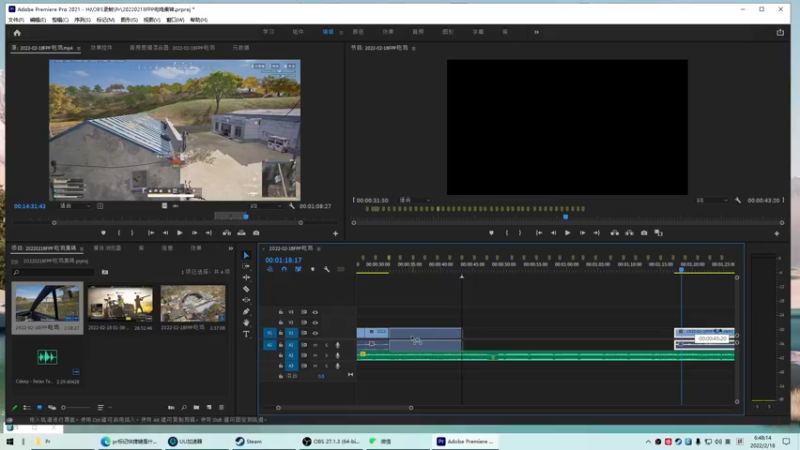Play the Program monitor sequence
Screen dimensions: 800x450
567,233
